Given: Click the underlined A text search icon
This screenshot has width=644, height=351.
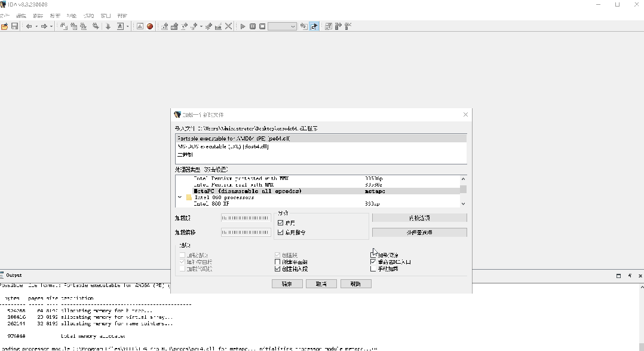Looking at the screenshot, I should coord(120,26).
